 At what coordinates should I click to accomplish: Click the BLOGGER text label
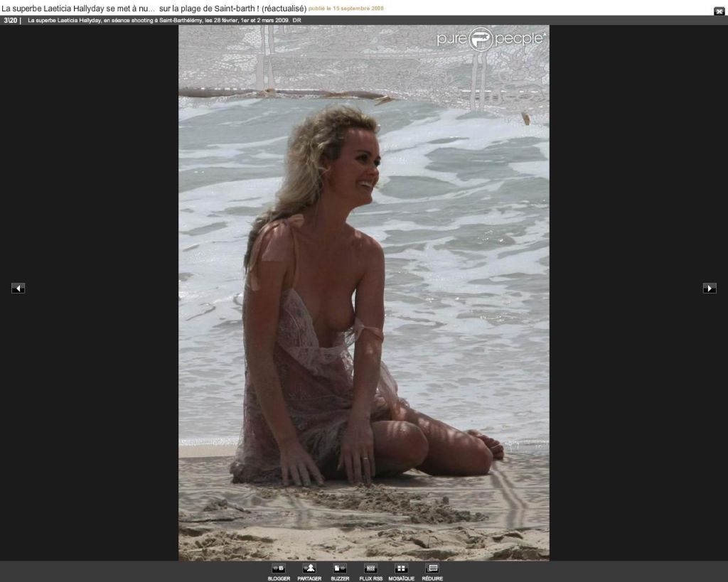point(279,578)
